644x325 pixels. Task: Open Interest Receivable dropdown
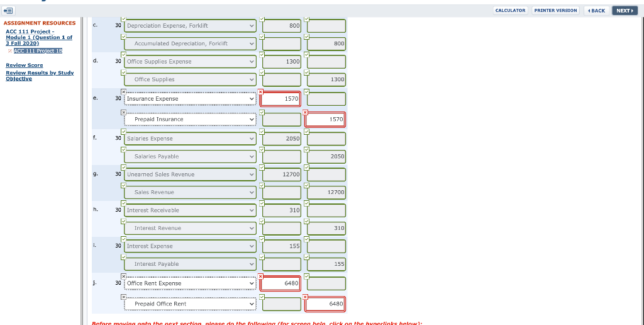point(190,210)
